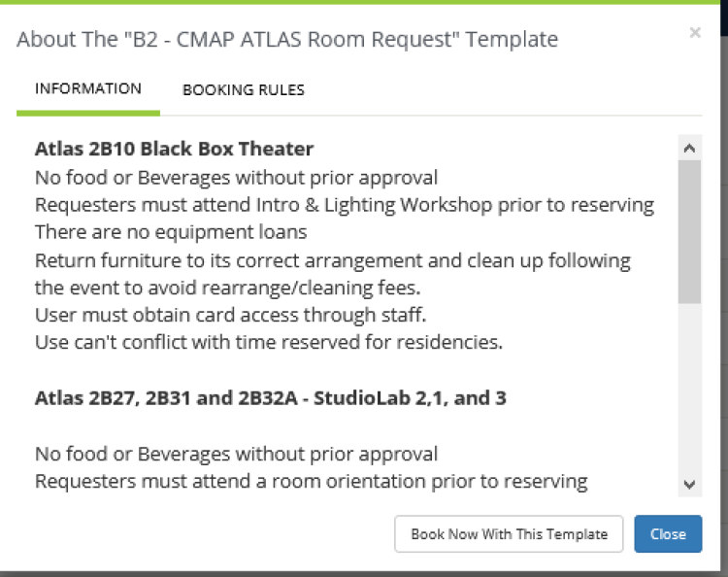This screenshot has width=728, height=577.
Task: Click the heading "Atlas 2B10 Black Box Theater"
Action: [174, 150]
